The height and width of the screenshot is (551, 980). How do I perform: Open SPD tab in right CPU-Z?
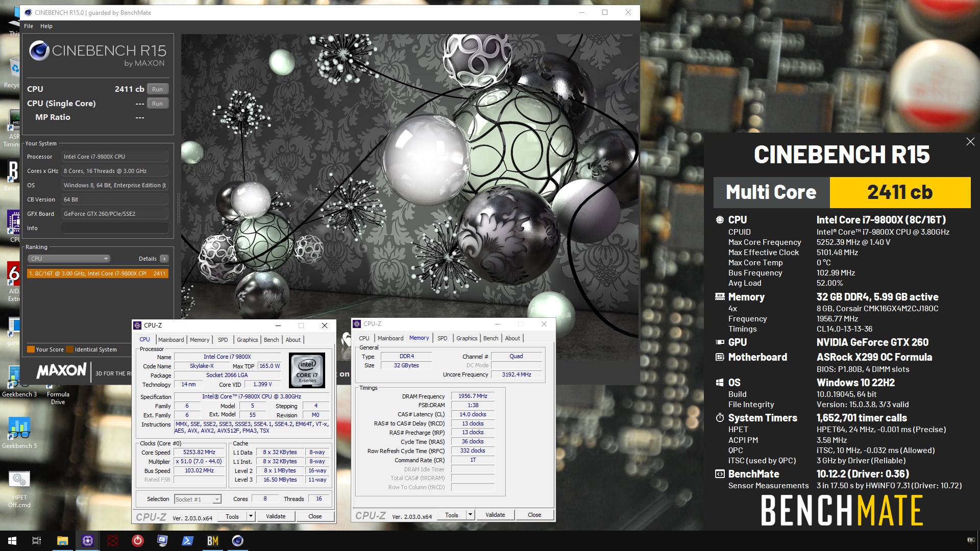443,338
